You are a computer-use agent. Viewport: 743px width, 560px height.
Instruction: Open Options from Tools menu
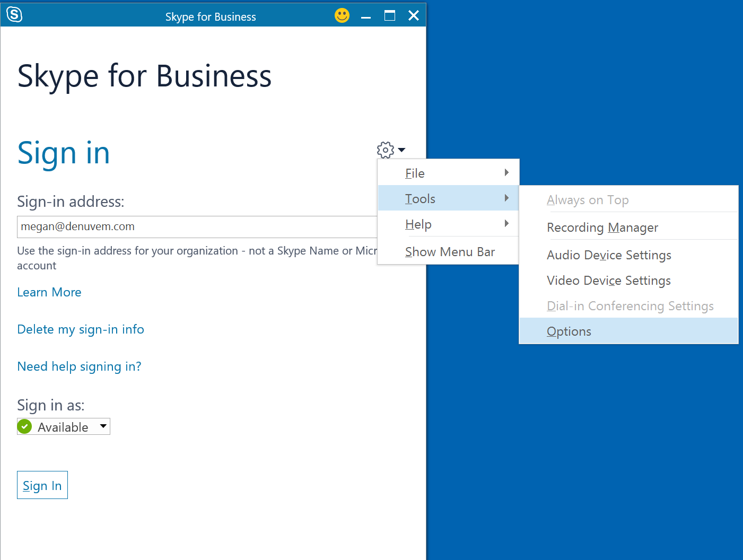pos(628,331)
